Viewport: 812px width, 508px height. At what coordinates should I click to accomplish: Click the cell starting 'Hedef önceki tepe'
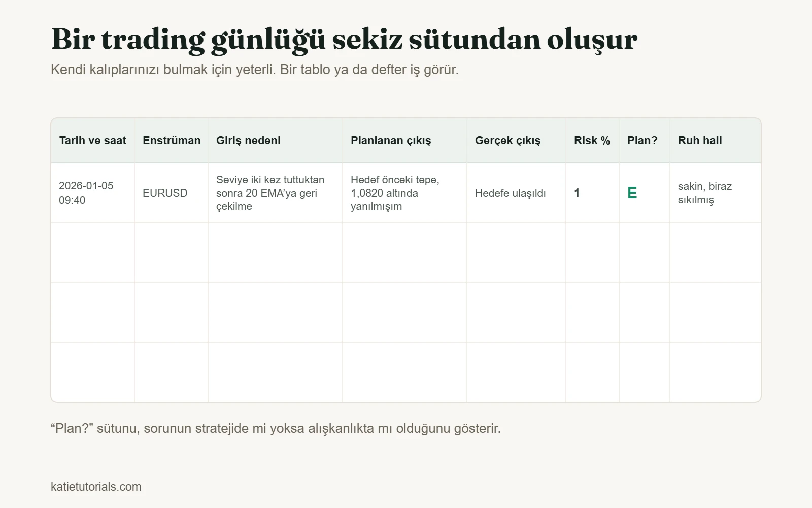[405, 193]
